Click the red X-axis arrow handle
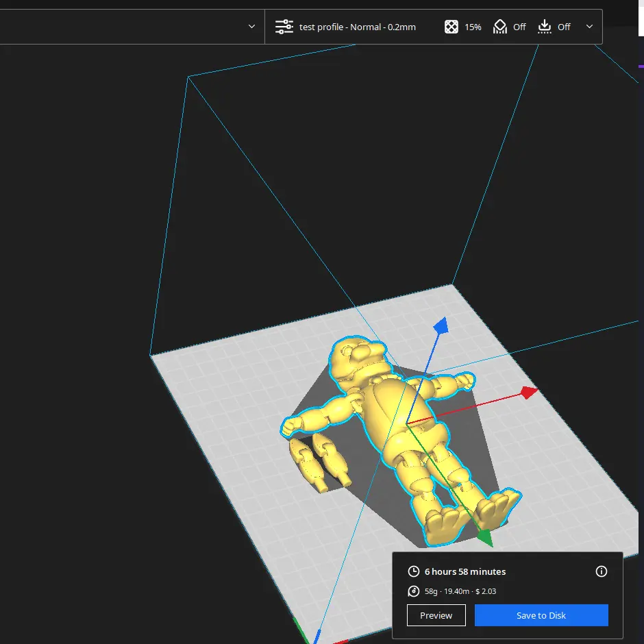The image size is (644, 644). point(529,393)
